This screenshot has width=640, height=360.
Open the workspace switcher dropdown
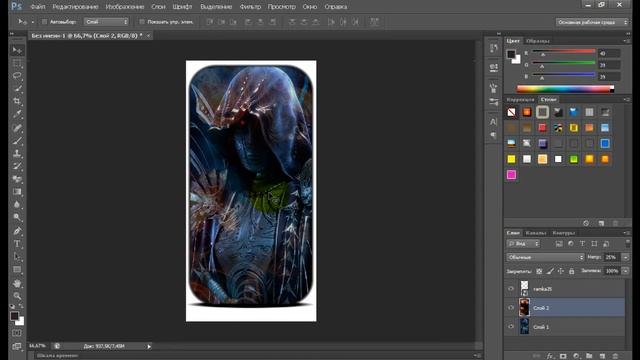click(592, 22)
